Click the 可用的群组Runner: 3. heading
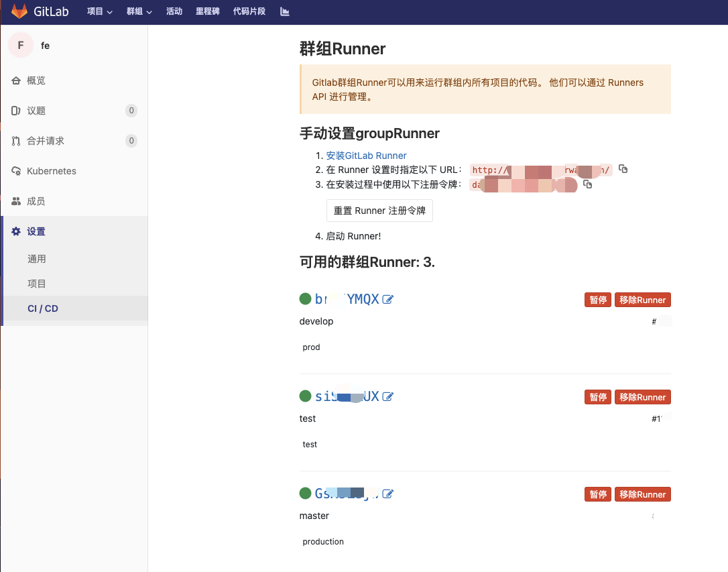Viewport: 728px width, 572px height. [x=367, y=262]
